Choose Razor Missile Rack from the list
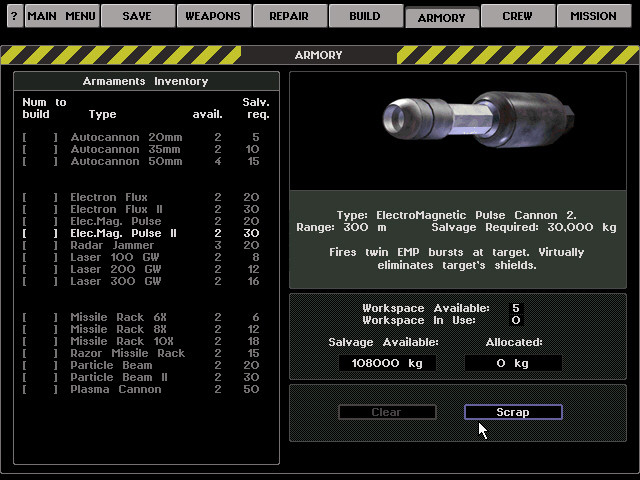Screen dimensions: 640x480 (127, 354)
